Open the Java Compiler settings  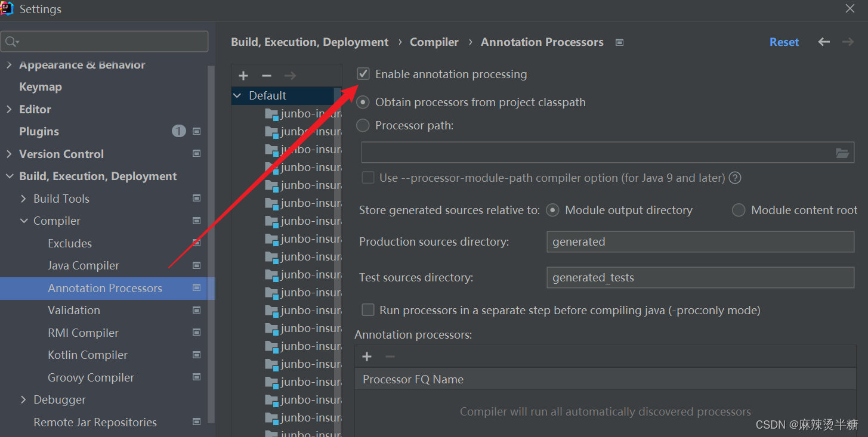pyautogui.click(x=84, y=266)
